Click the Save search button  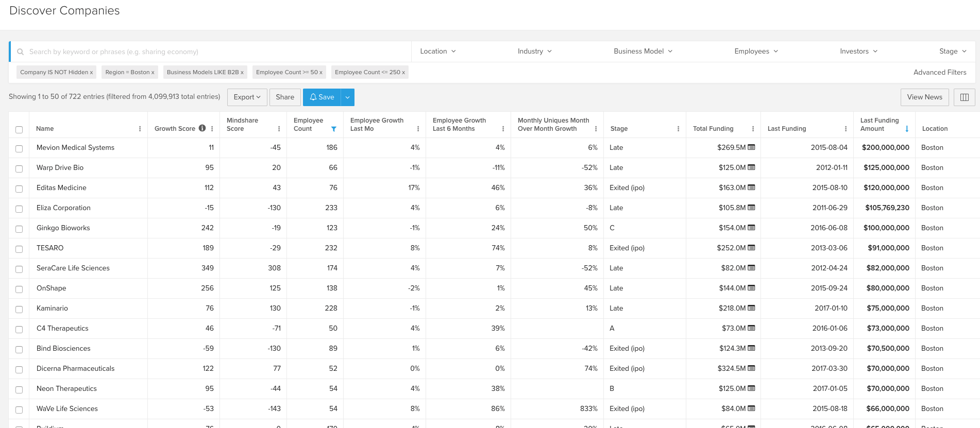tap(322, 97)
